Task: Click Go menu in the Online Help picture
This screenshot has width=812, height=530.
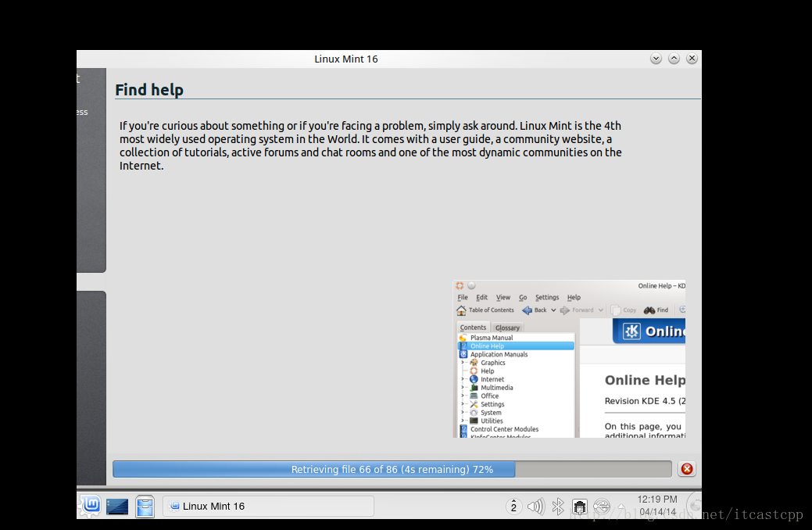Action: 523,297
